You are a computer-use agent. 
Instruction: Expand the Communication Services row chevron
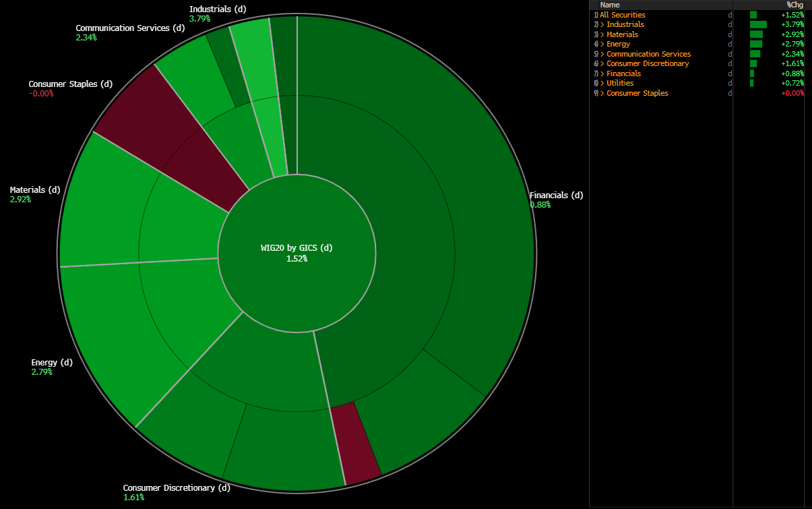pos(602,54)
